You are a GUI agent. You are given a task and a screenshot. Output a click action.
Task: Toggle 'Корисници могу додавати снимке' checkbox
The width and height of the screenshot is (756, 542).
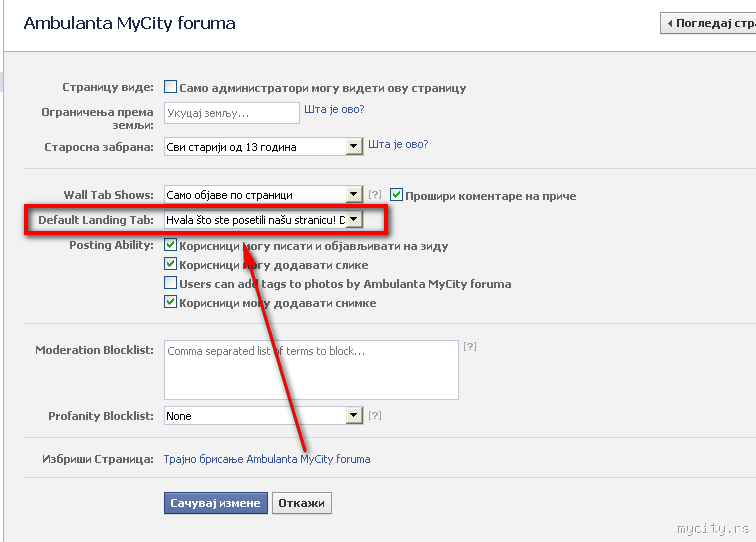171,303
